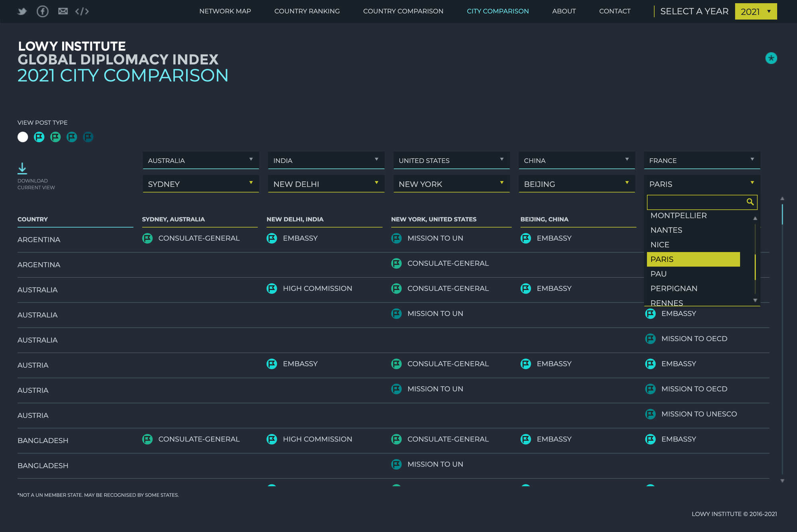This screenshot has width=797, height=532.
Task: Choose Pau from city list
Action: [x=693, y=274]
